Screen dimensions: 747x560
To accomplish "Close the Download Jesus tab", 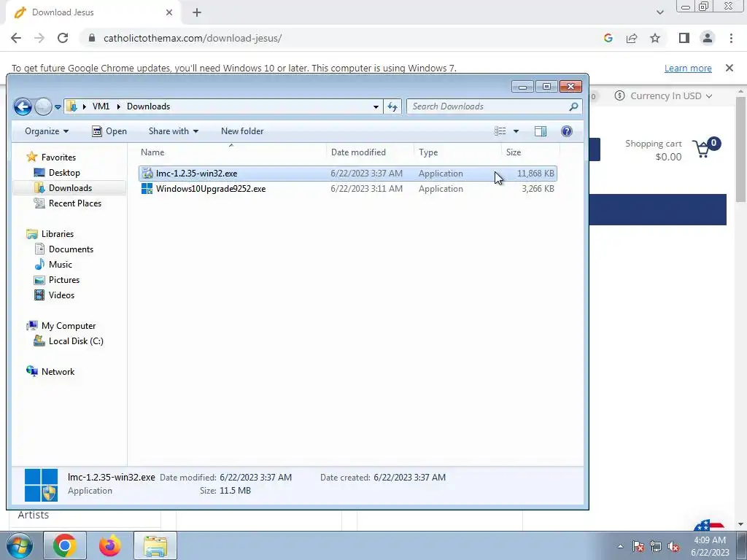I will point(169,12).
